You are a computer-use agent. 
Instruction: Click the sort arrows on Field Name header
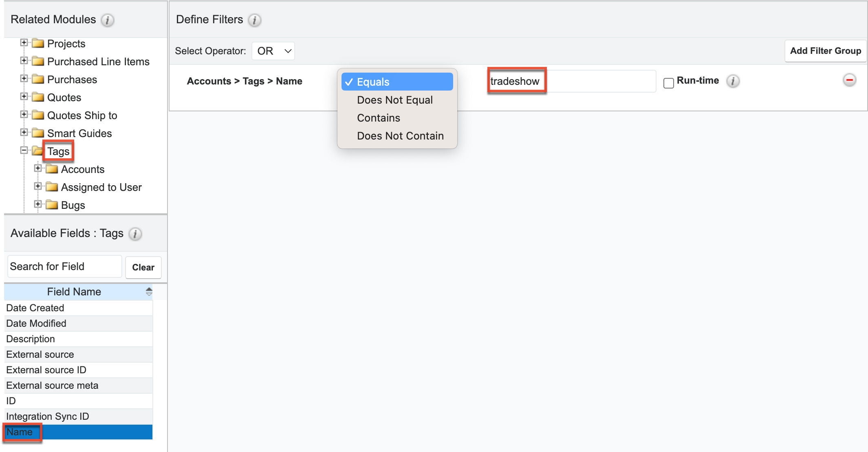click(x=148, y=292)
